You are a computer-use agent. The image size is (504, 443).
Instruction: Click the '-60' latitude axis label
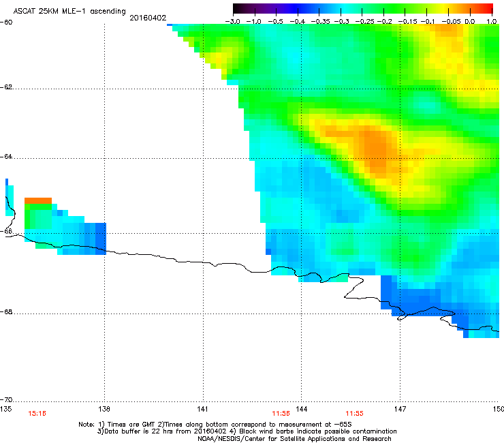tap(6, 22)
